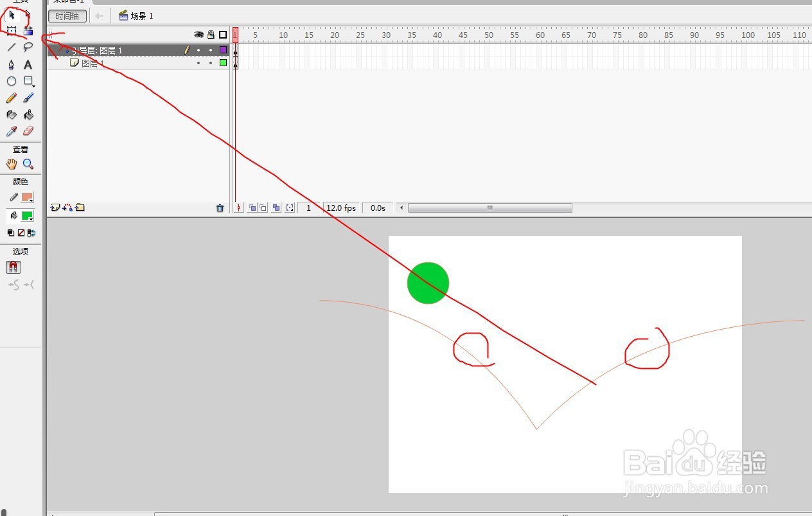
Task: Swap stroke and fill colors
Action: (30, 233)
